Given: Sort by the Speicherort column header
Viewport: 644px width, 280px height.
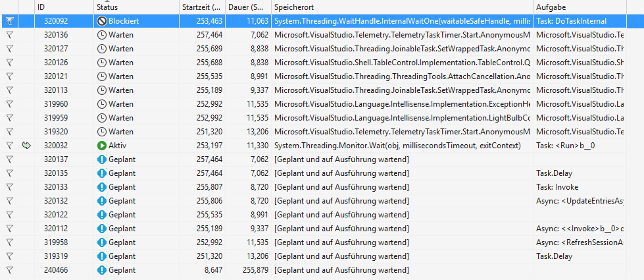Looking at the screenshot, I should pyautogui.click(x=402, y=7).
